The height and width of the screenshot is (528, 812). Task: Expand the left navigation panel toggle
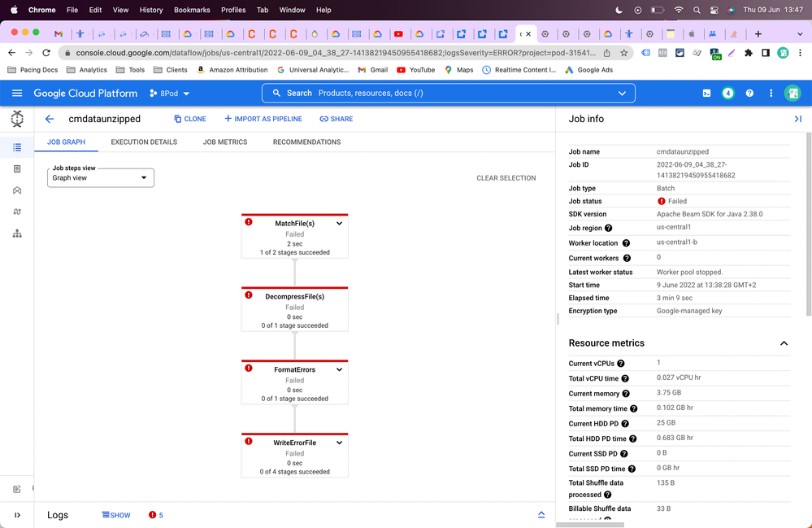[17, 515]
